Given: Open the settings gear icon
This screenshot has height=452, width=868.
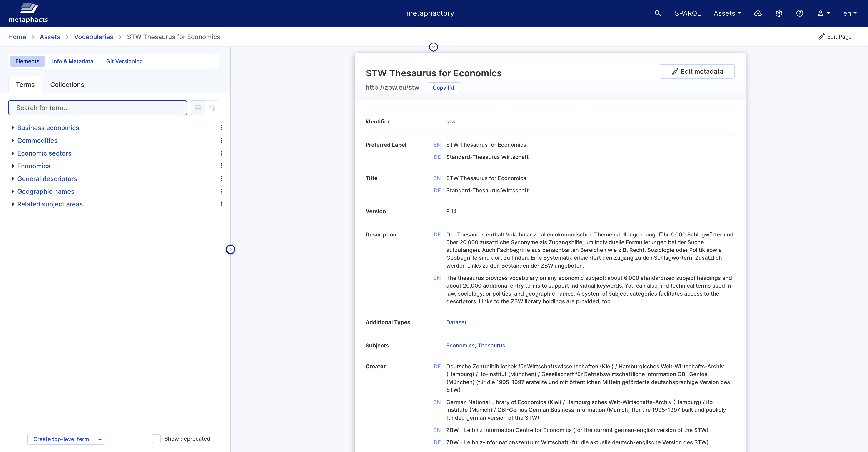Looking at the screenshot, I should 779,13.
